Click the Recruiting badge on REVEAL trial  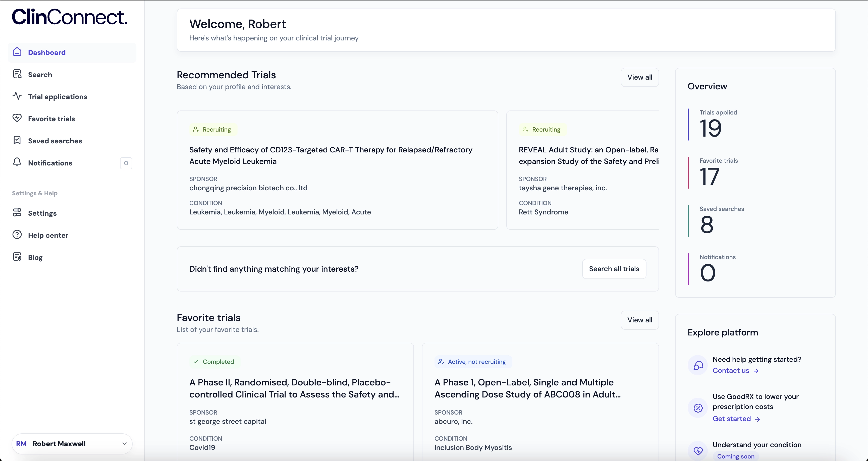(x=542, y=129)
